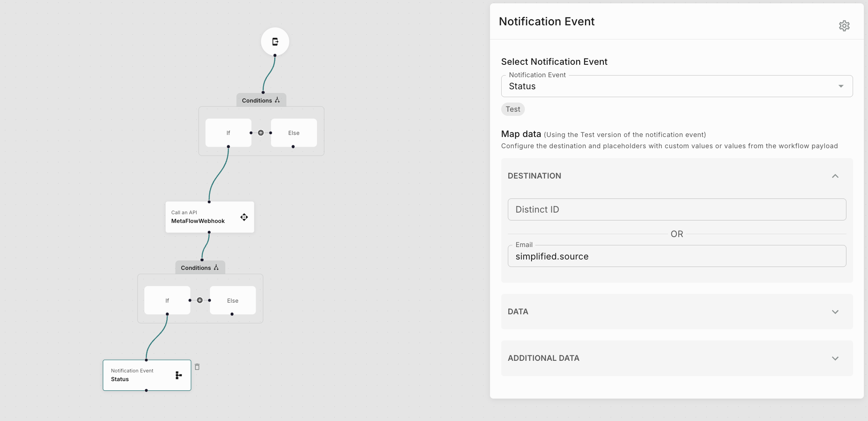Add a branch in the lower Conditions group
868x421 pixels.
(200, 300)
